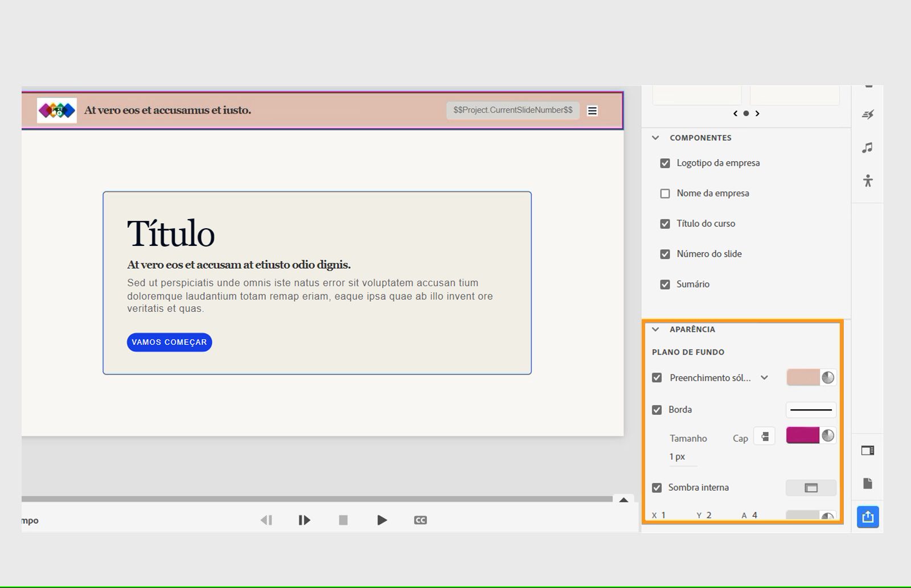Go to the previous layout in the carousel
Screen dimensions: 911x588
click(735, 113)
